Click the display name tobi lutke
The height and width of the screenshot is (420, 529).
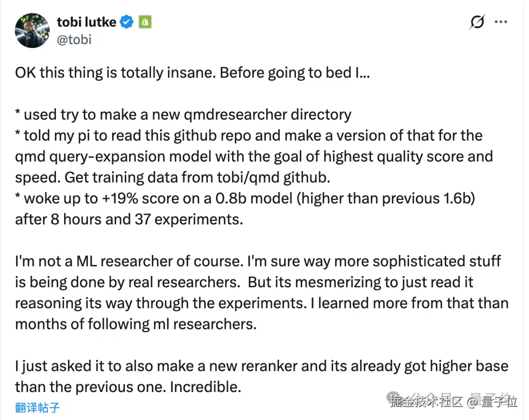[x=87, y=22]
